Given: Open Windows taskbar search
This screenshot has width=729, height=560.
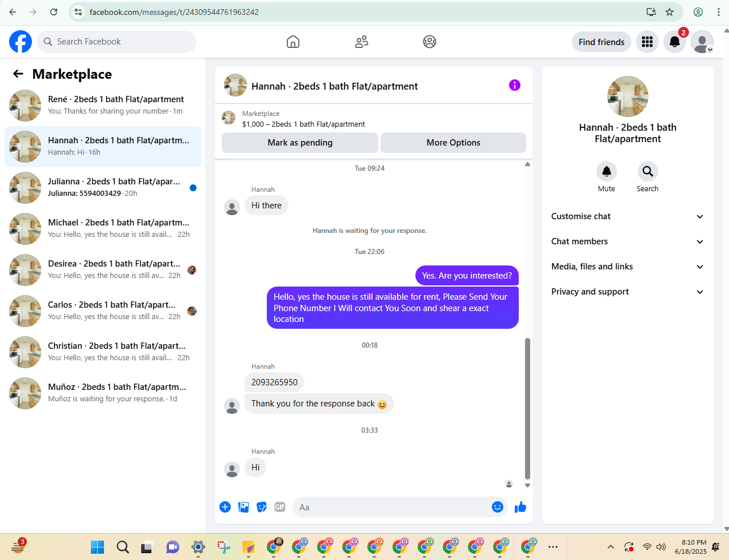Looking at the screenshot, I should (x=123, y=547).
